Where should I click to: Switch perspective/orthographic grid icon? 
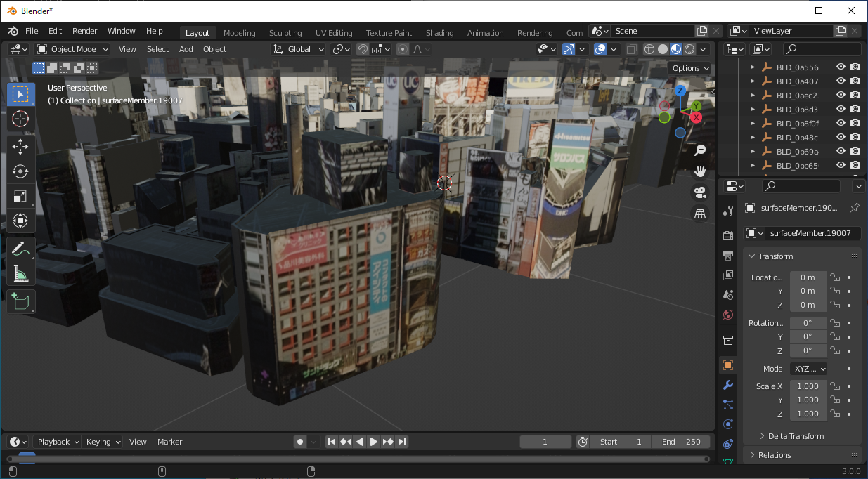point(700,214)
